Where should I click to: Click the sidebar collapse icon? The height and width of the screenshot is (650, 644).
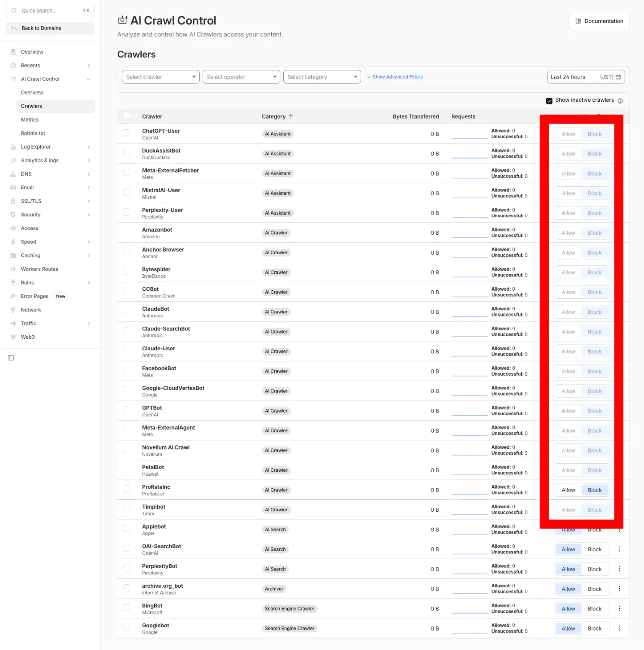coord(11,358)
